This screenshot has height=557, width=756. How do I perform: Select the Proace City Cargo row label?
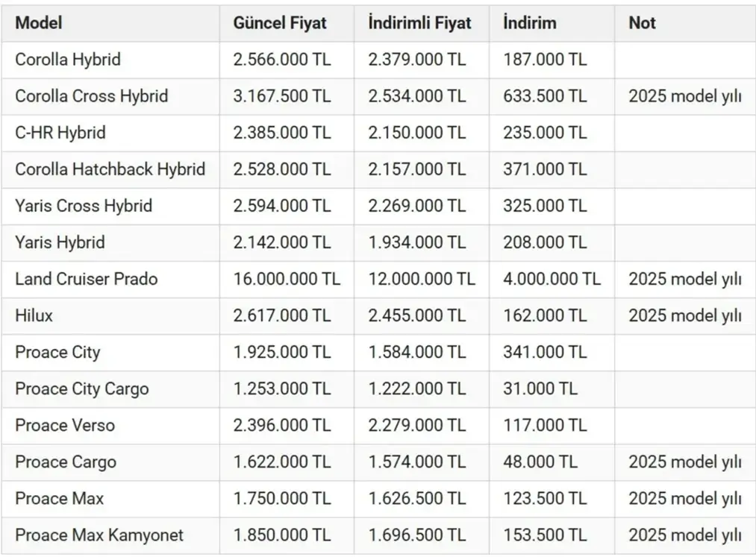82,388
